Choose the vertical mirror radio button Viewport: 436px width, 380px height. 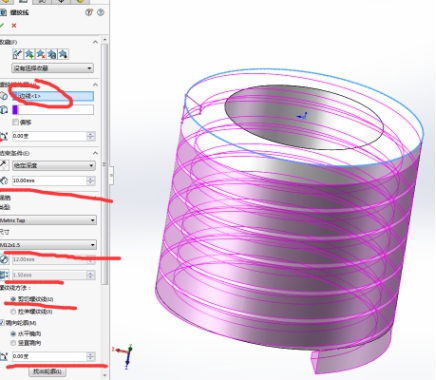13,343
